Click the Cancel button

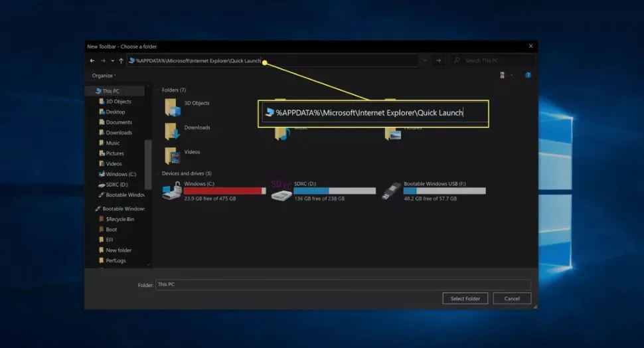(x=512, y=299)
